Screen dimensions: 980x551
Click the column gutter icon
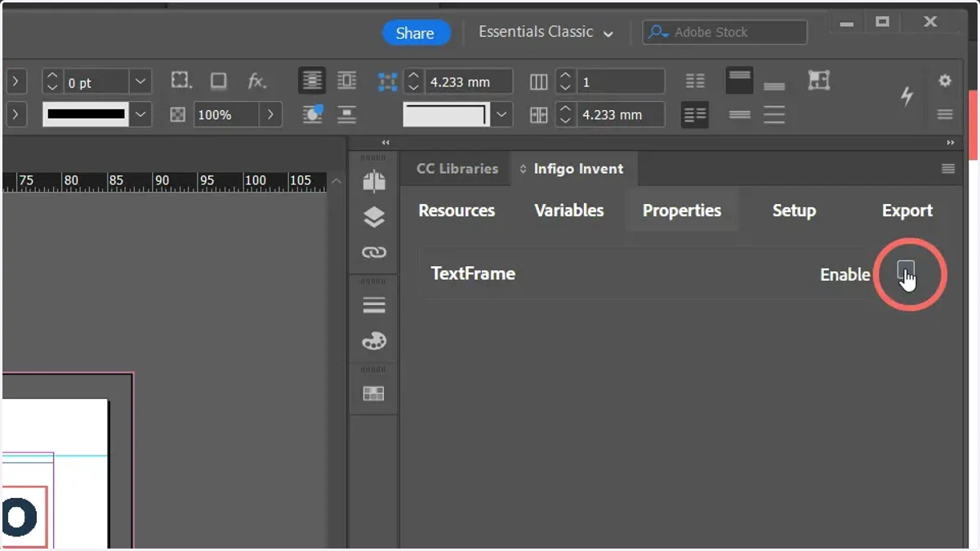(538, 115)
